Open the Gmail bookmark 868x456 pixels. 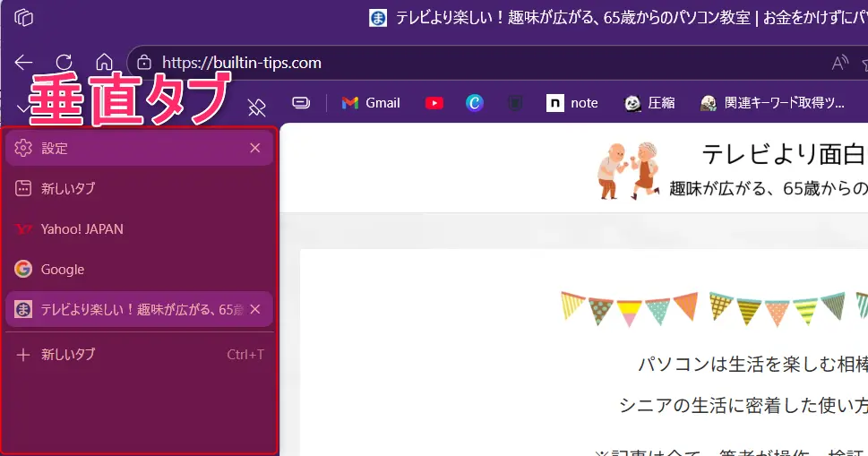click(x=371, y=103)
